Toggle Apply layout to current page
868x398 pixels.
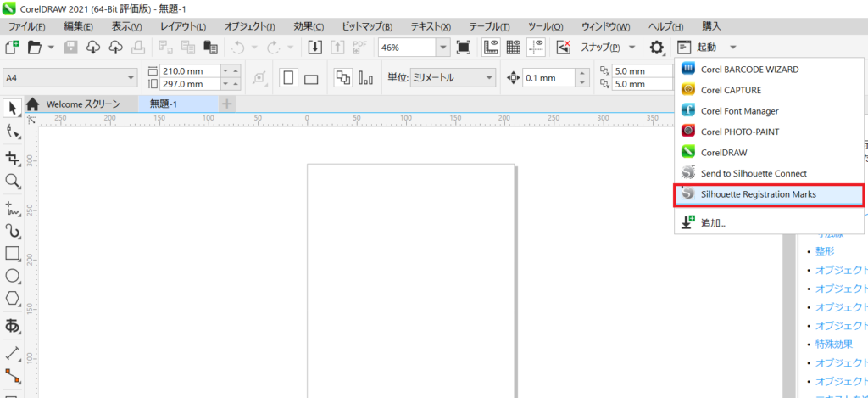[x=366, y=78]
